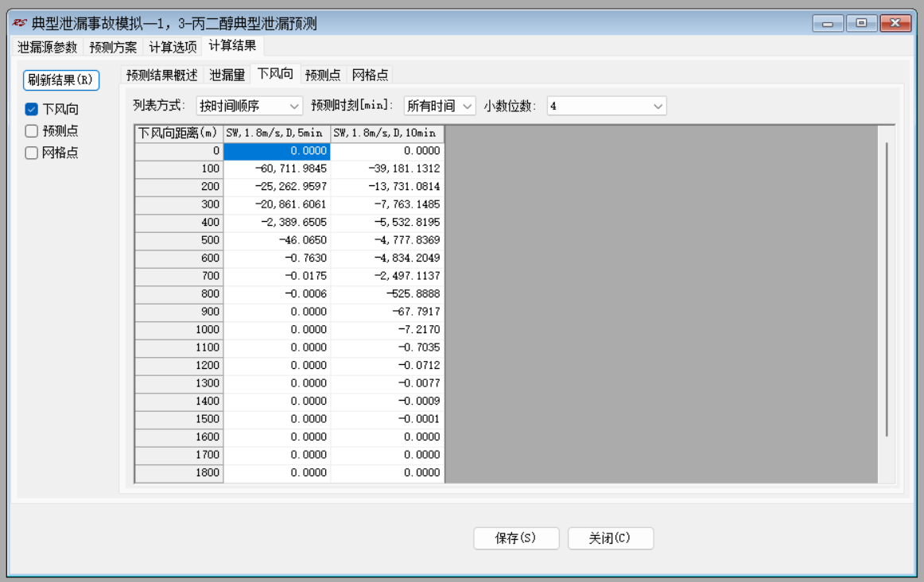Click the 下风向距离(m) column header

tap(179, 133)
